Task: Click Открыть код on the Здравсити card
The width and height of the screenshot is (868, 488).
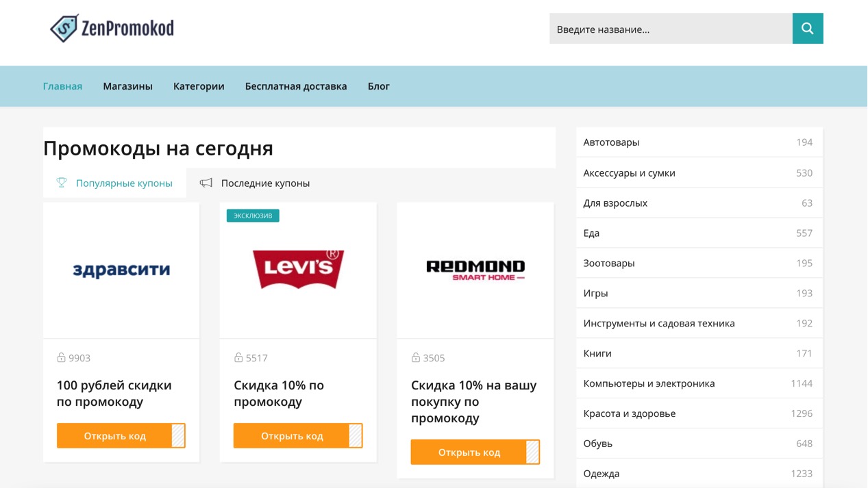Action: click(121, 436)
